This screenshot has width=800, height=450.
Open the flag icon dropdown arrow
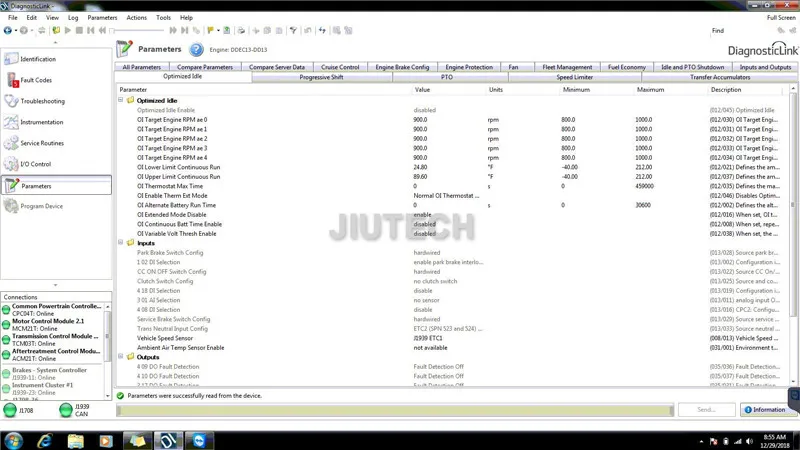pos(218,31)
